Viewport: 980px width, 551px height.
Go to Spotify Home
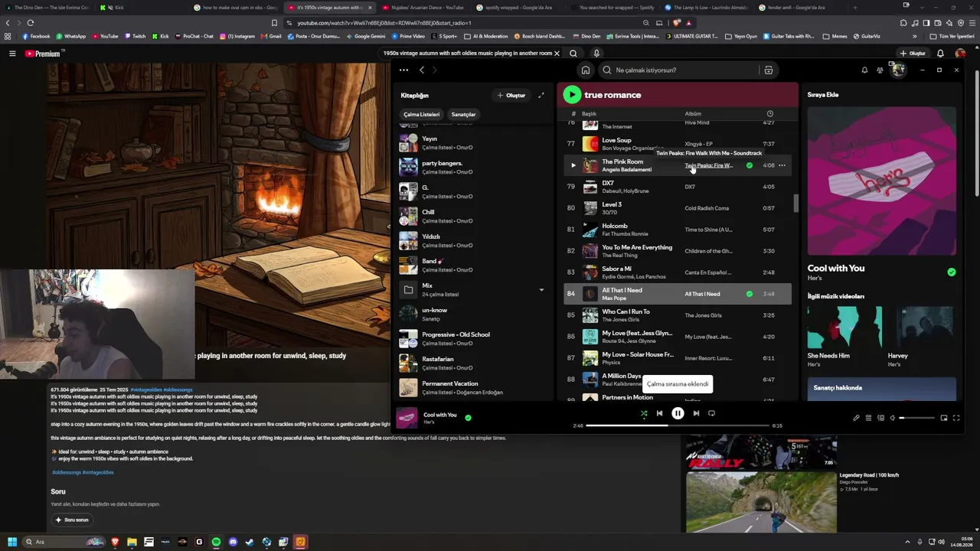click(x=586, y=70)
